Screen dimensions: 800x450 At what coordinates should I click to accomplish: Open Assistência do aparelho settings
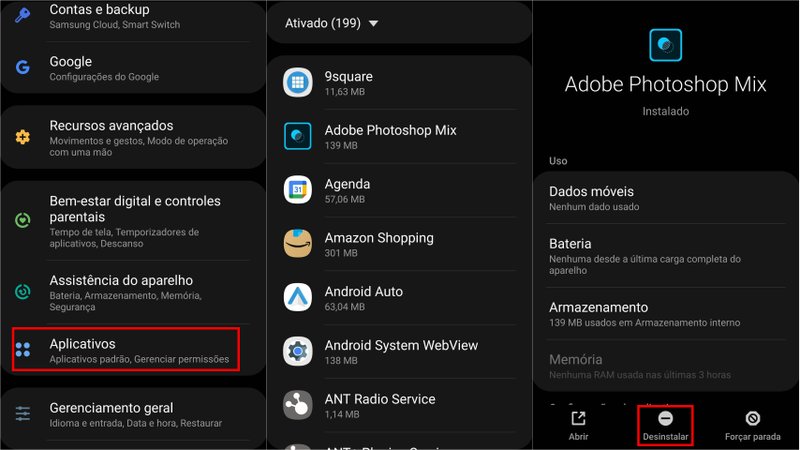click(x=133, y=292)
